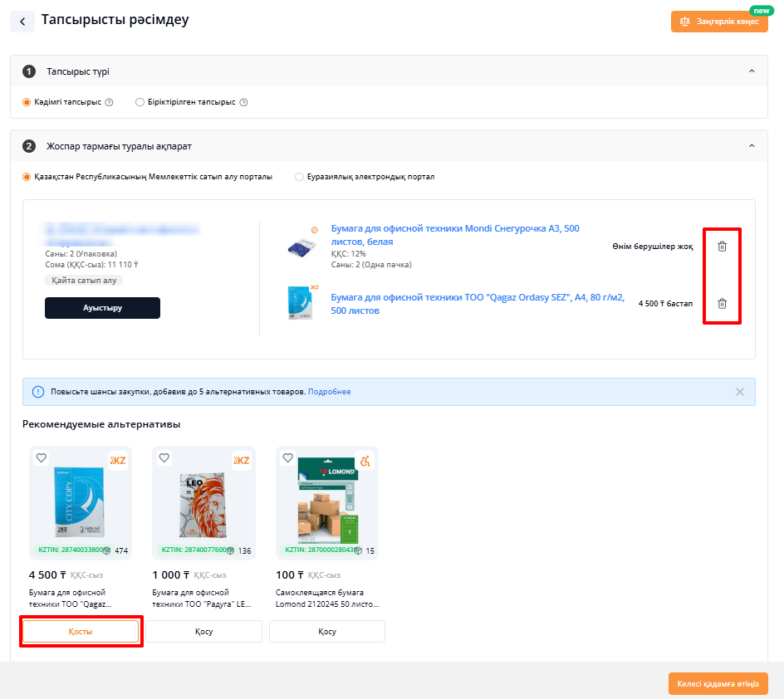Select Біріктірілген тапсырыс radio option
Image resolution: width=784 pixels, height=699 pixels.
click(x=140, y=102)
